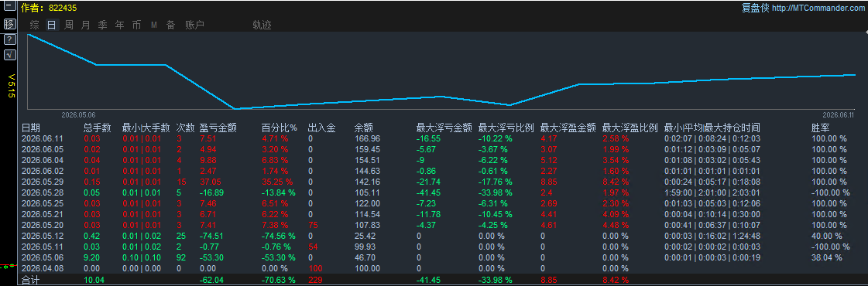
Task: Open the http://MTCommander.com link
Action: [x=818, y=8]
